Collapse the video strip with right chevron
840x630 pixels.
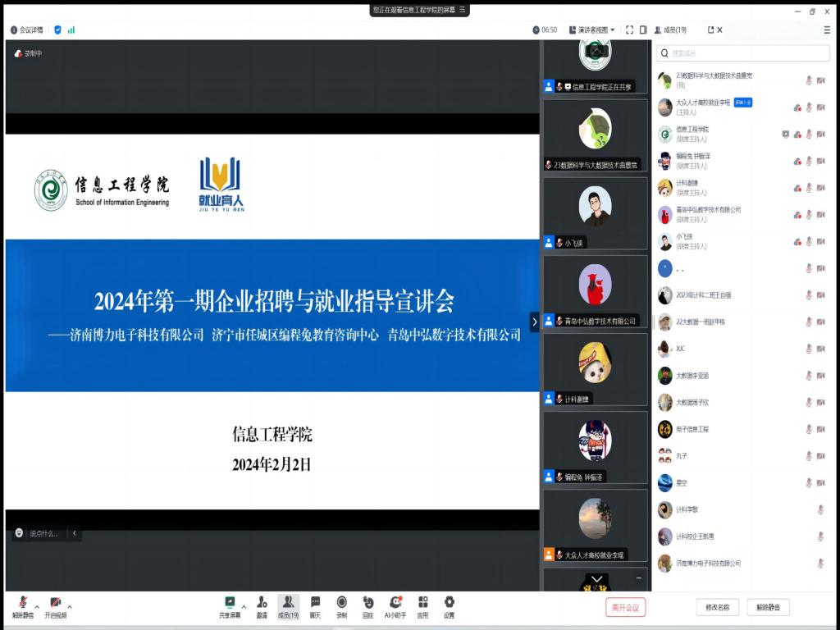point(534,322)
